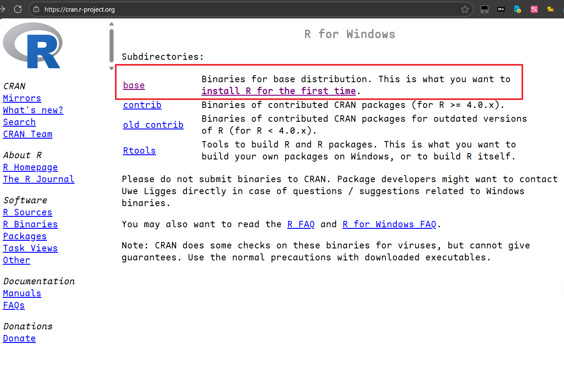Screen dimensions: 564x392
Task: Open the contrib subdirectory link
Action: point(142,105)
